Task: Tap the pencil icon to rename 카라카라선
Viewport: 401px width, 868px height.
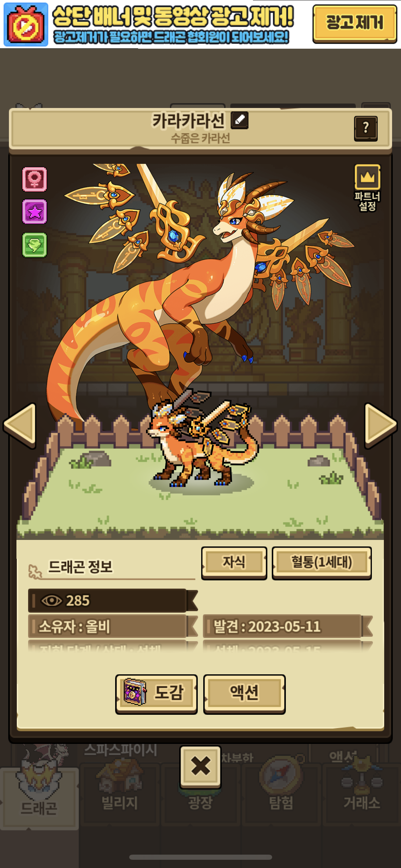Action: pyautogui.click(x=240, y=120)
